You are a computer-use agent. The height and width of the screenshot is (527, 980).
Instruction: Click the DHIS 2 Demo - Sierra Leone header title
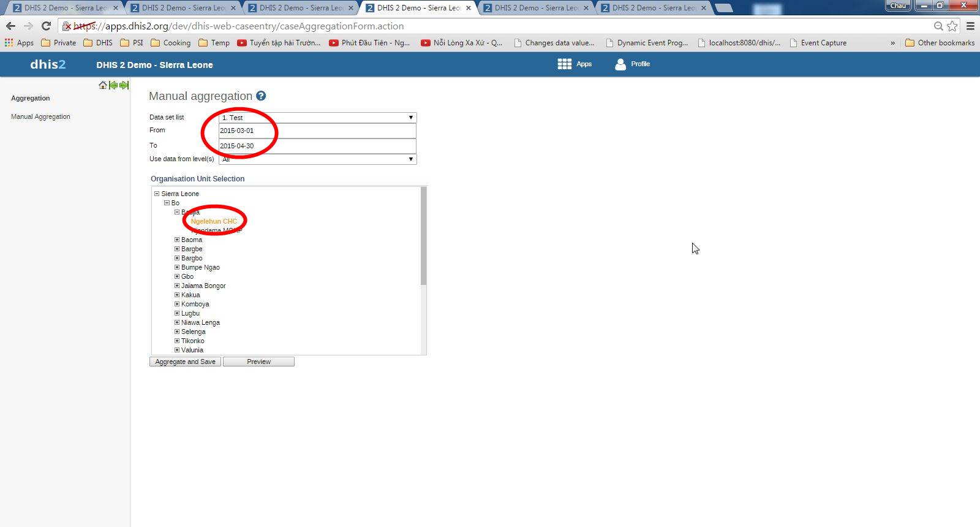pyautogui.click(x=154, y=65)
